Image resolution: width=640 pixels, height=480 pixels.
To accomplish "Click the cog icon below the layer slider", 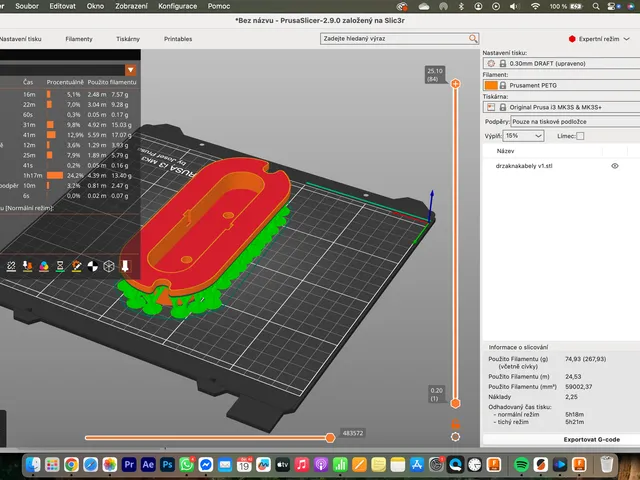I will tap(456, 437).
